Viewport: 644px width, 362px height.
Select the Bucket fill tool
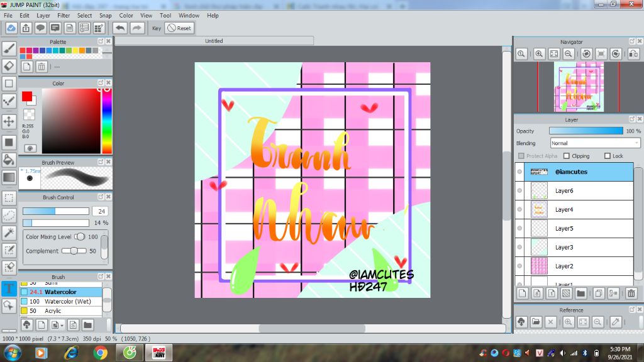(9, 160)
